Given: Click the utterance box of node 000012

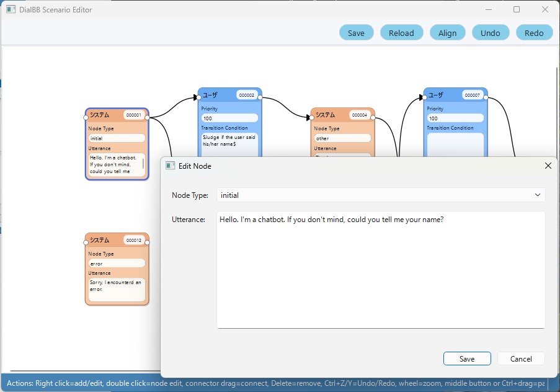Looking at the screenshot, I should click(117, 290).
